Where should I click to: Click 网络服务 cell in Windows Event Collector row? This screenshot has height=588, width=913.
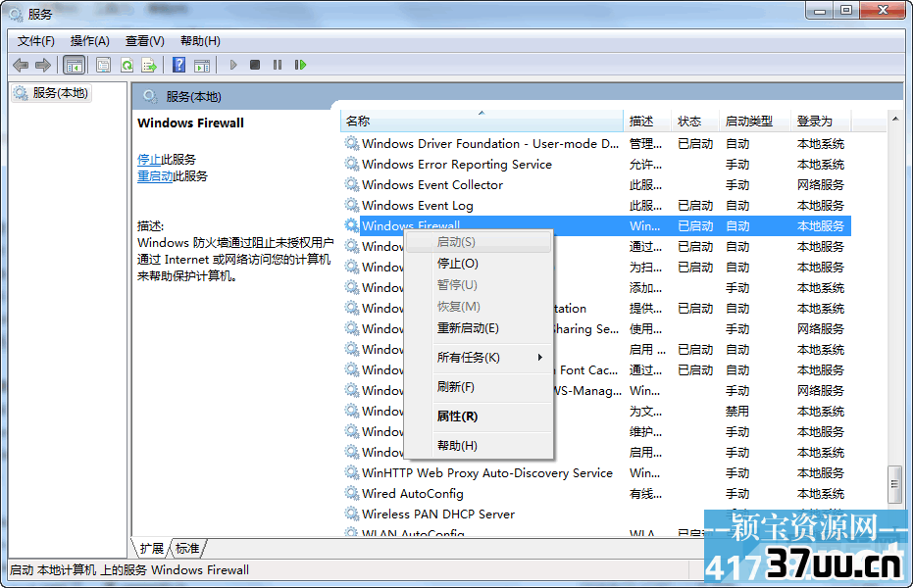pyautogui.click(x=821, y=185)
